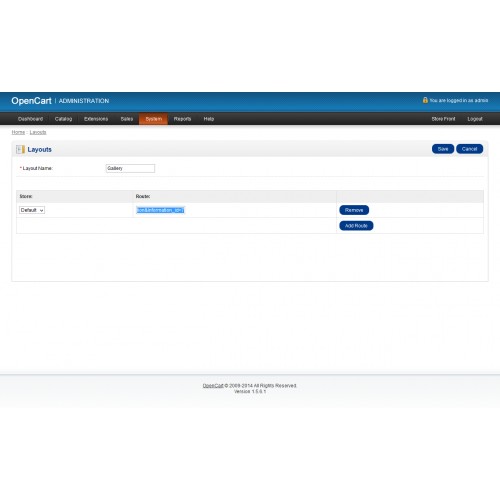Image resolution: width=500 pixels, height=500 pixels.
Task: Click the Layouts heading icon
Action: 21,149
